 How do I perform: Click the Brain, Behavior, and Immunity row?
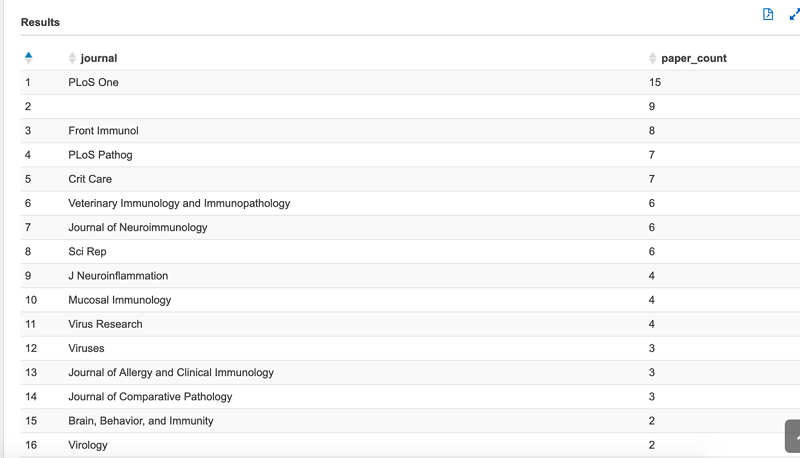coord(410,421)
